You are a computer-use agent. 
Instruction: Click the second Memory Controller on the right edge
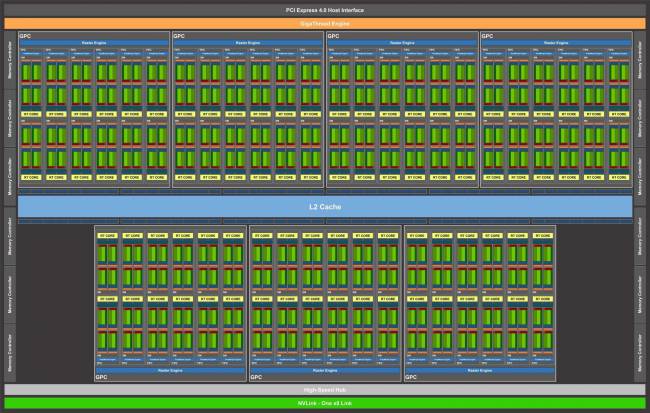[x=640, y=118]
